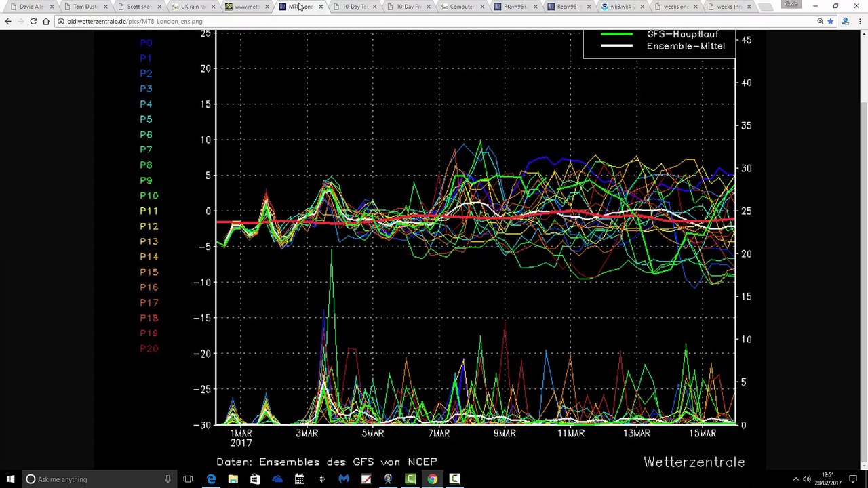Switch to the www.meto tab

click(x=247, y=7)
